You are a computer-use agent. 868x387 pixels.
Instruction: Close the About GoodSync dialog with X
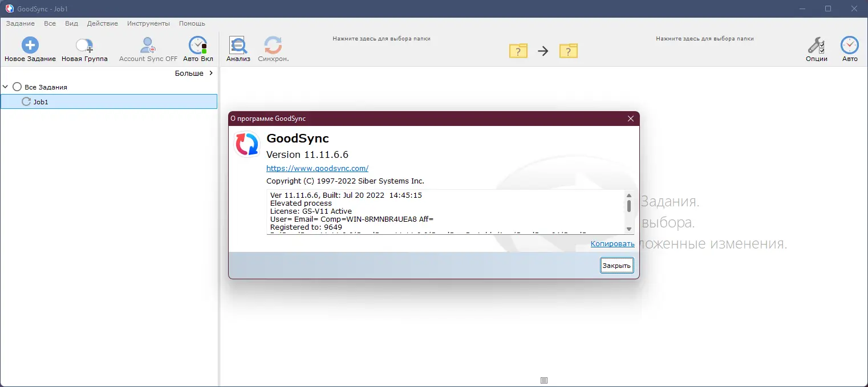(630, 119)
